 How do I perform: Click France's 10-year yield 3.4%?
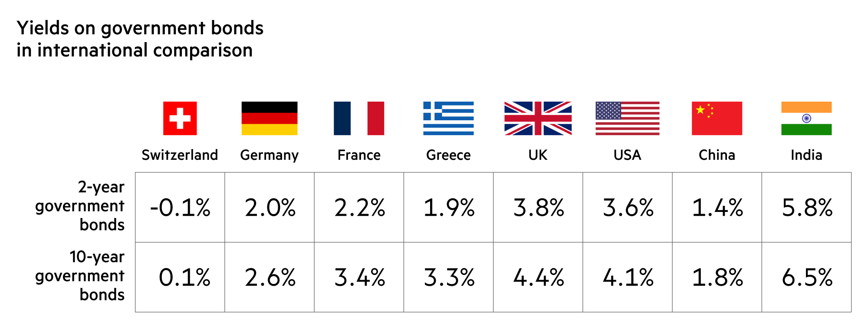(359, 277)
